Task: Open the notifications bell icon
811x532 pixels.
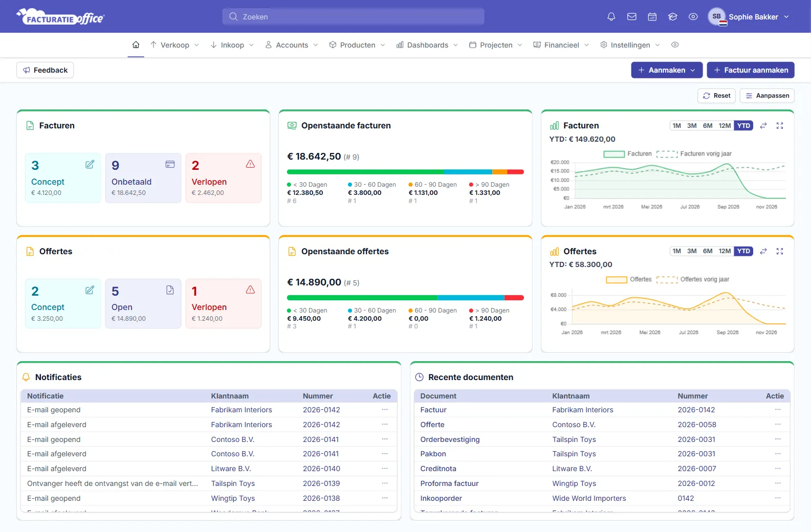Action: pyautogui.click(x=611, y=16)
